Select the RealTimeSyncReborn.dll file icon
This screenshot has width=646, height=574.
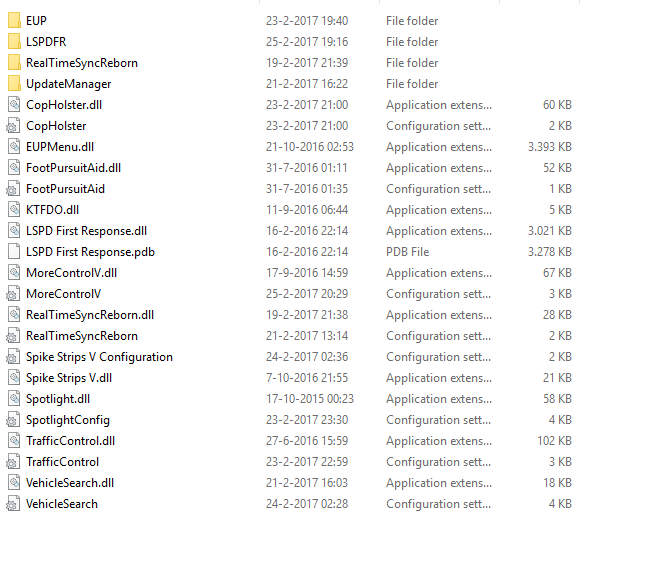[14, 315]
